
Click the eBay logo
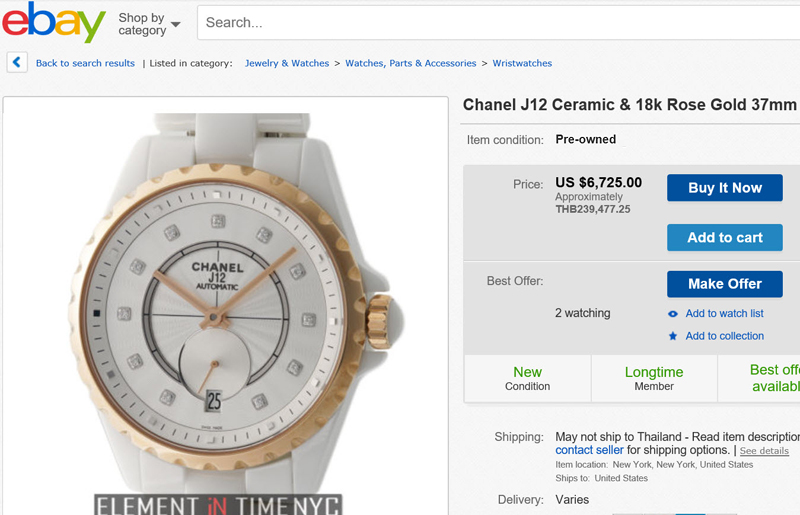pos(53,23)
